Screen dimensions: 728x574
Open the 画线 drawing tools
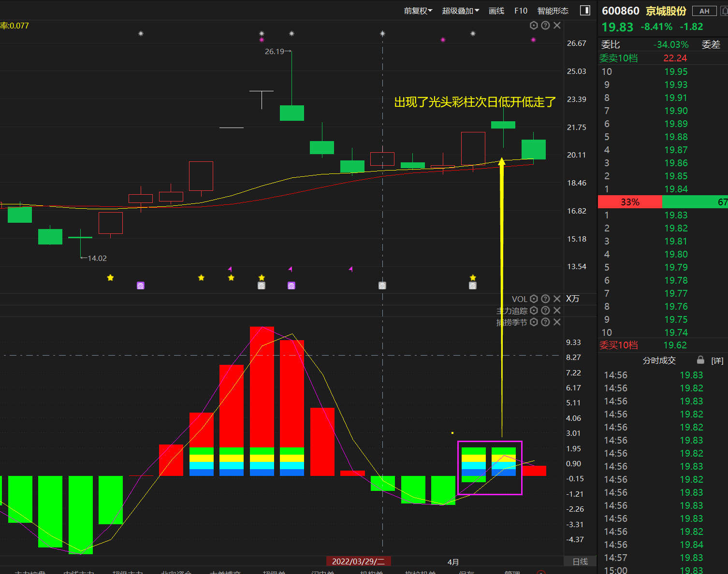point(496,11)
